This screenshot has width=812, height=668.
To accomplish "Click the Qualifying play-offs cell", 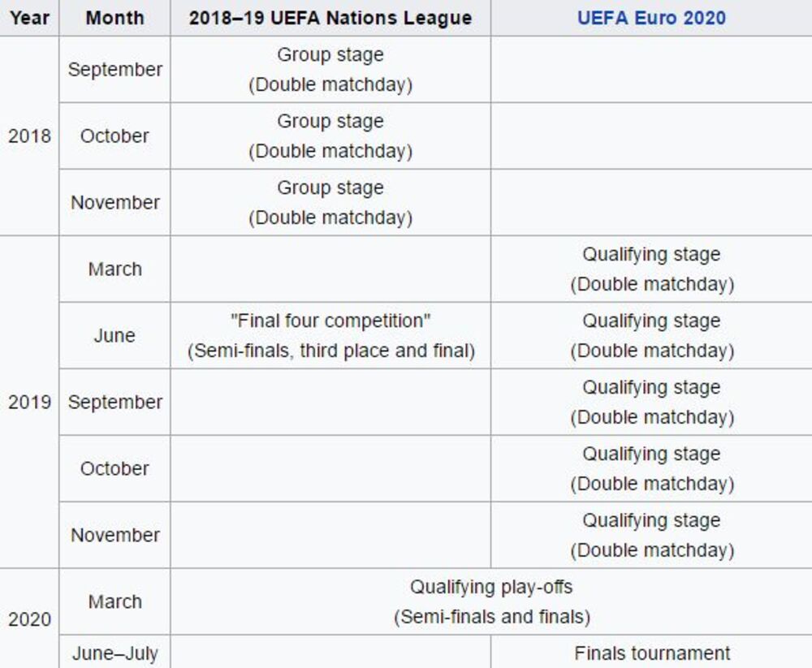I will click(491, 601).
